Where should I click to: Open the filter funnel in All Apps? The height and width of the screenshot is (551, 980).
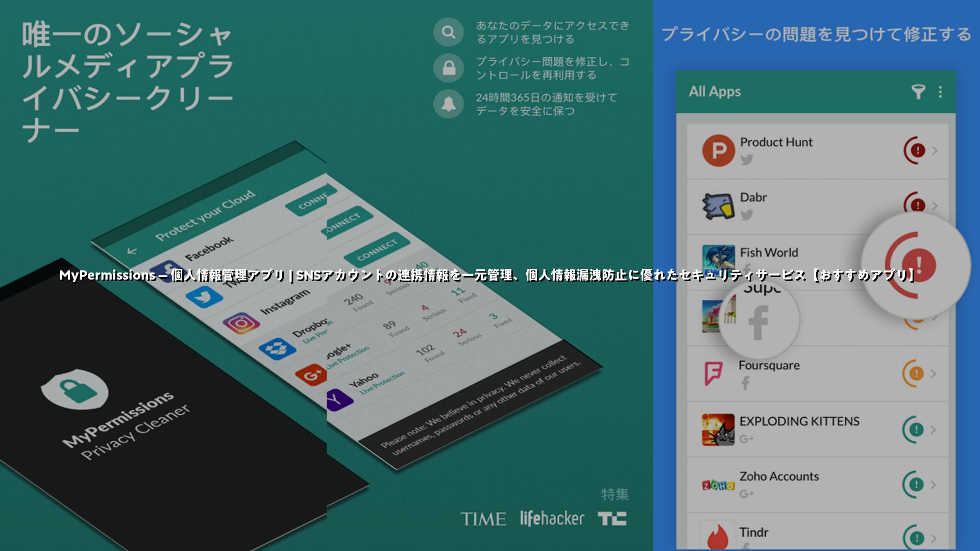coord(918,92)
